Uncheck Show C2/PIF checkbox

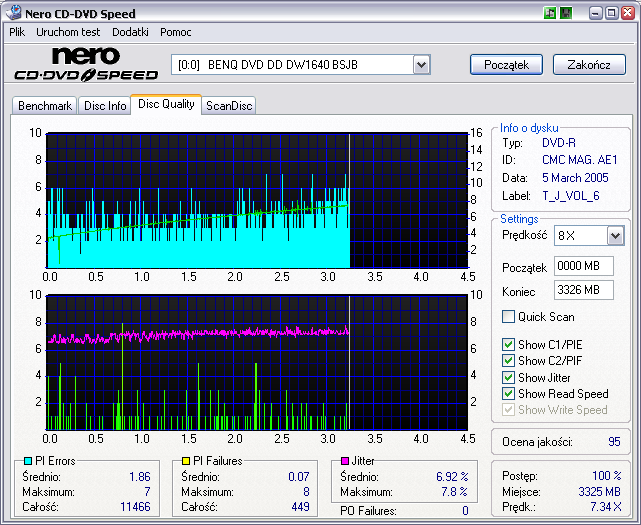click(x=508, y=361)
